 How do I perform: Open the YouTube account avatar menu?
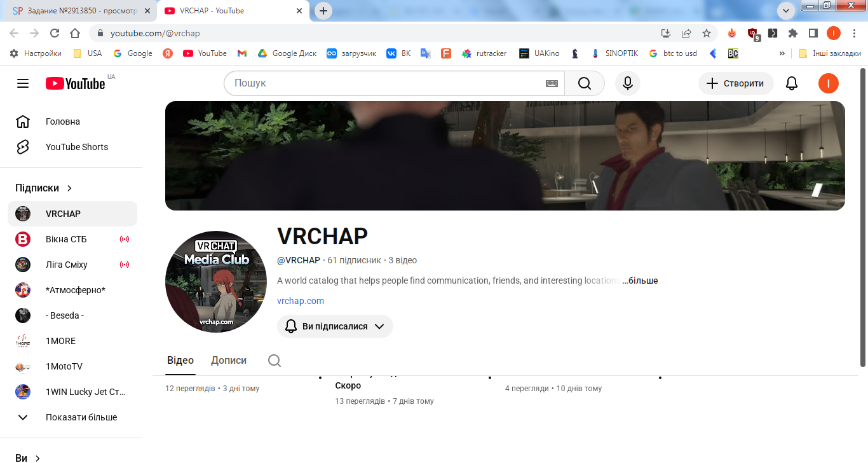pos(829,83)
